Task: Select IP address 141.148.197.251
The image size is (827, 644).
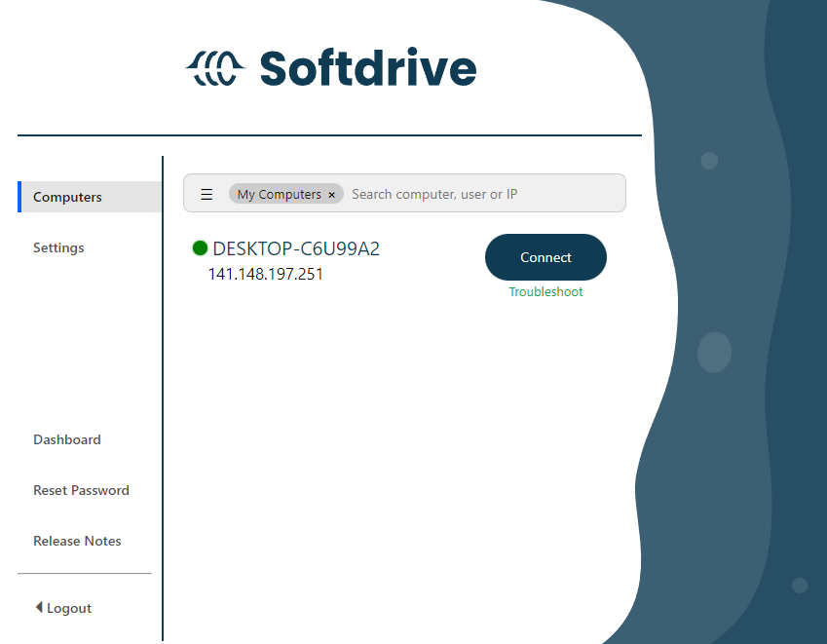Action: pos(265,275)
